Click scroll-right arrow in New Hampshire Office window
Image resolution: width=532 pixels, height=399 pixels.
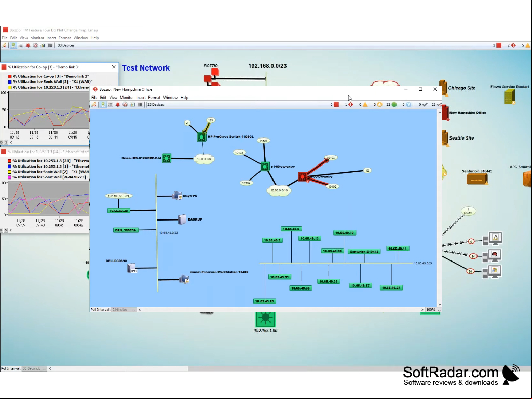(x=422, y=309)
